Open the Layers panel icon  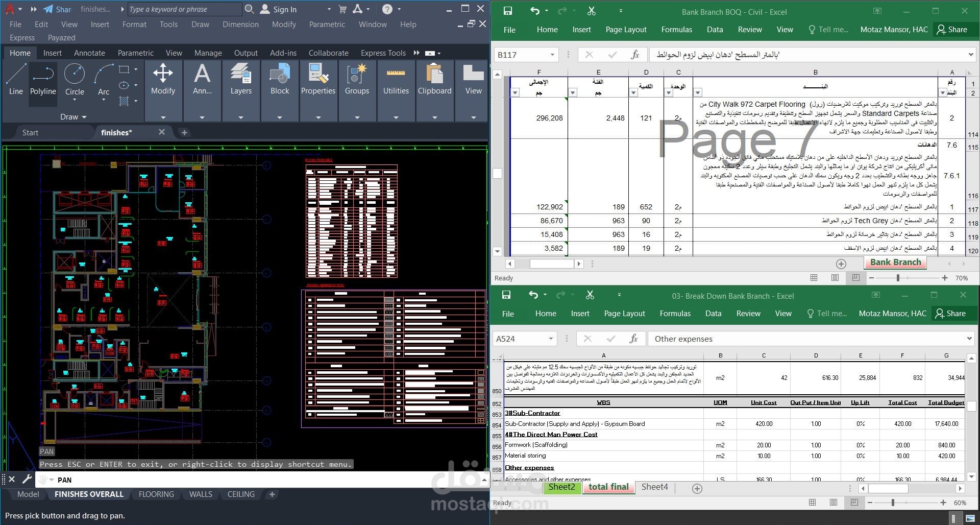coord(241,81)
